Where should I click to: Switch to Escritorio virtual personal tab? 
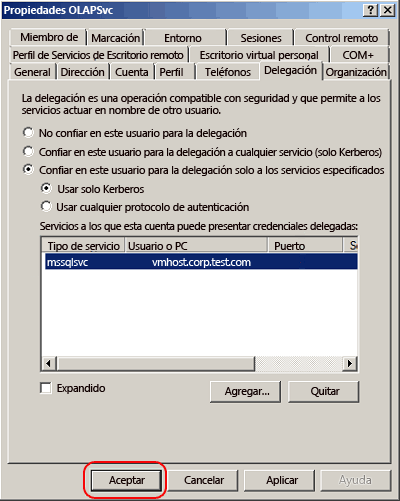[259, 55]
